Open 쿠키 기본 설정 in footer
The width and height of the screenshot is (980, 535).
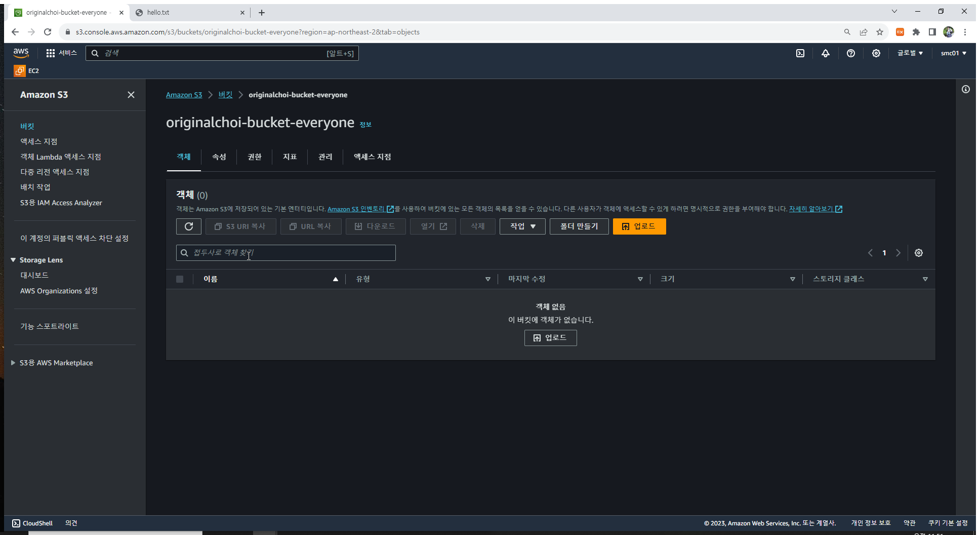click(948, 523)
